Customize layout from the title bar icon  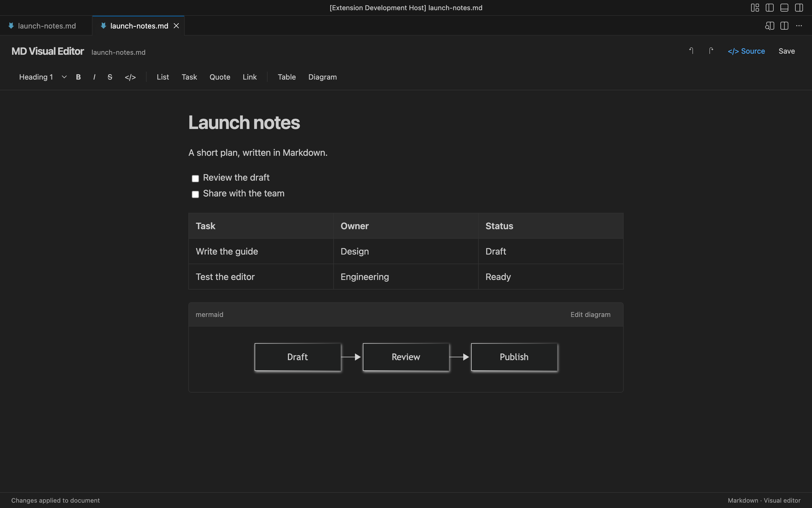point(755,8)
